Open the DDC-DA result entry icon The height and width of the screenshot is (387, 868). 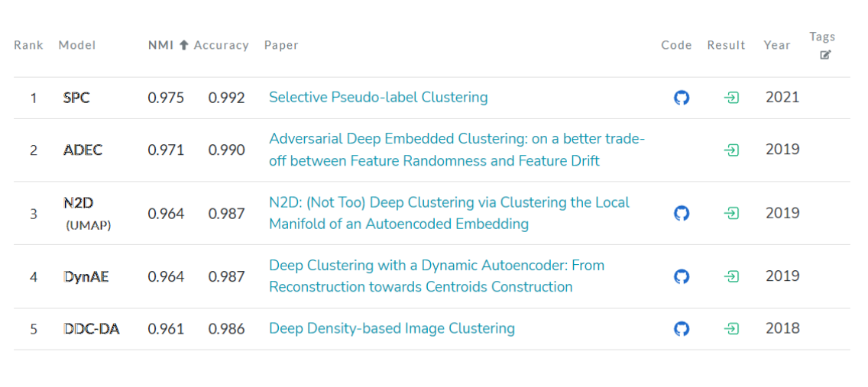click(x=731, y=329)
